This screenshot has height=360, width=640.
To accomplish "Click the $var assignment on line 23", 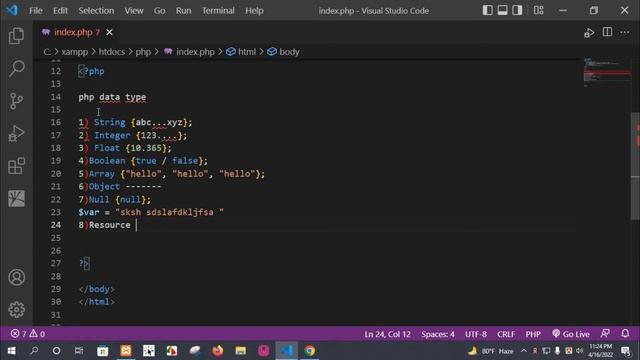I will tap(151, 212).
